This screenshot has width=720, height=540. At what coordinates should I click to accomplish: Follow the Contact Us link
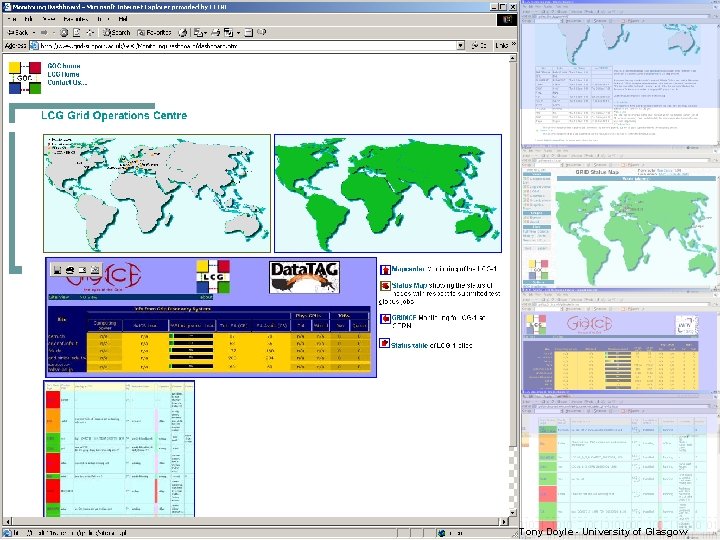(x=67, y=82)
